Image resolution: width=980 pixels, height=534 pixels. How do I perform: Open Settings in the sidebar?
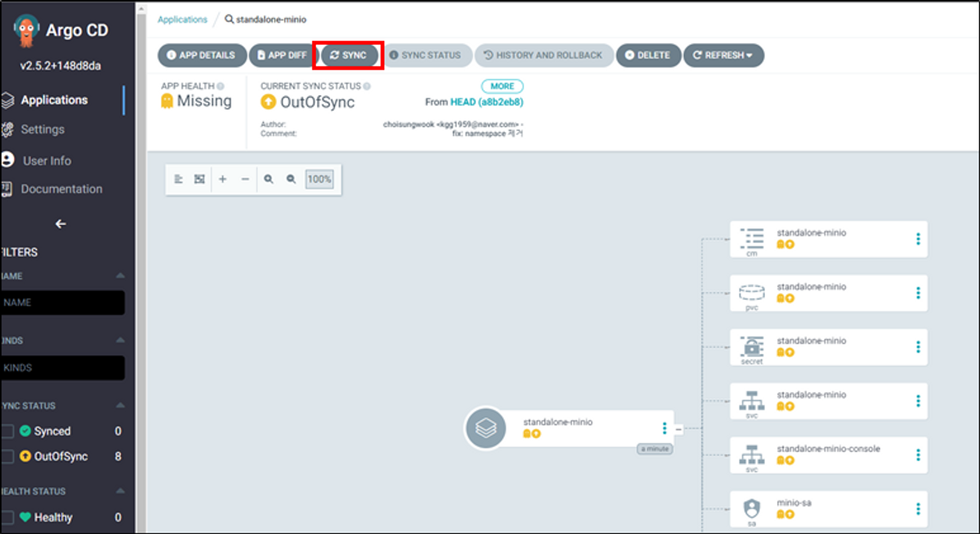click(x=43, y=129)
